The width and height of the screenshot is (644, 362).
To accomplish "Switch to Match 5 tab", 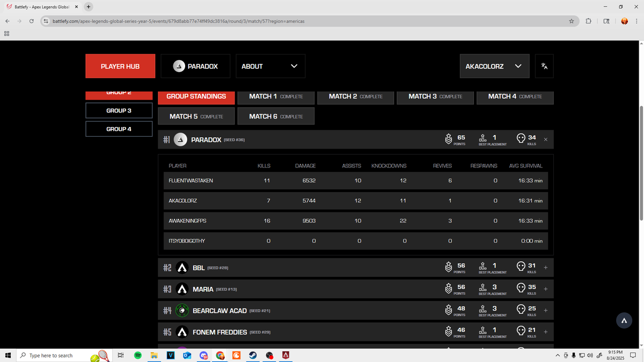I will 196,116.
